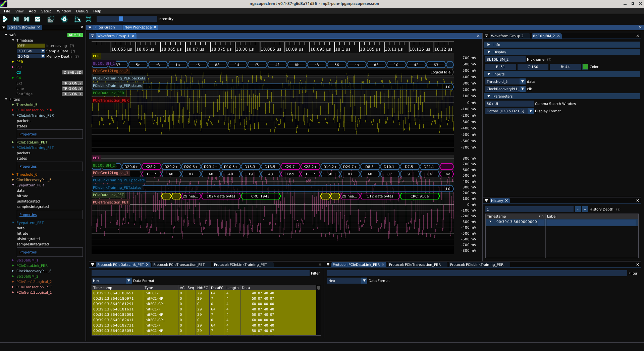This screenshot has height=351, width=644.
Task: Increase History Depth with plus button
Action: [585, 209]
